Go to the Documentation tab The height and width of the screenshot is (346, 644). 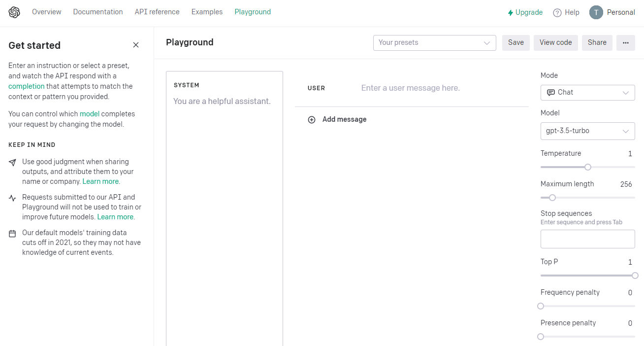pos(98,12)
